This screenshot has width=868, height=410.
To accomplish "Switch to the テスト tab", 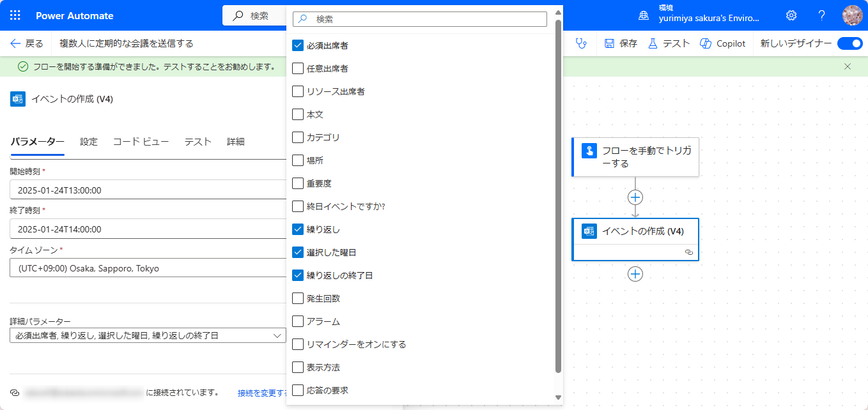I will (x=198, y=142).
